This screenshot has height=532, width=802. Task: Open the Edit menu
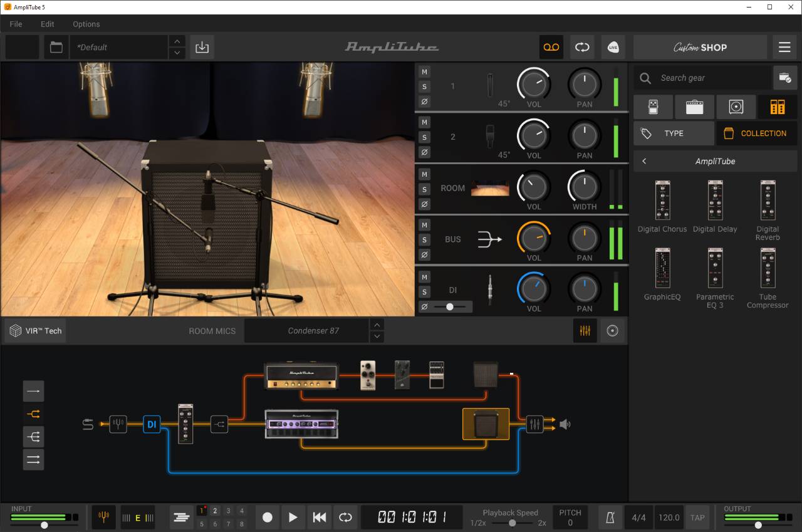[x=48, y=24]
